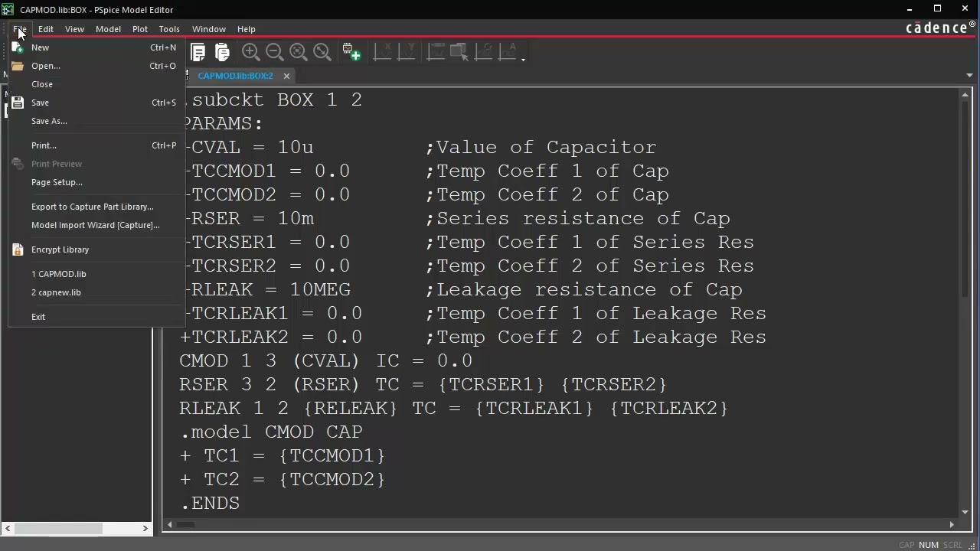
Task: Select Close in the File menu
Action: click(96, 84)
